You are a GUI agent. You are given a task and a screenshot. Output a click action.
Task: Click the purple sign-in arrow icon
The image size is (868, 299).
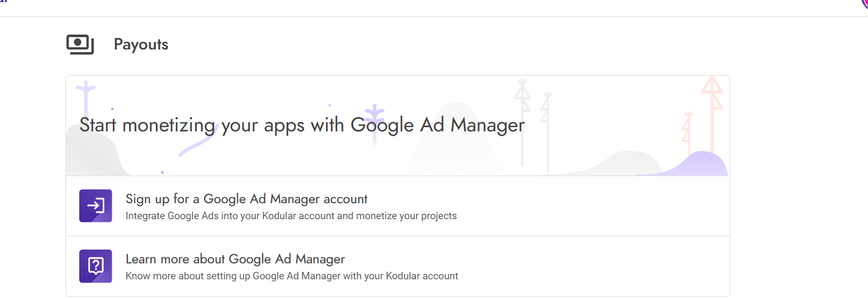96,206
